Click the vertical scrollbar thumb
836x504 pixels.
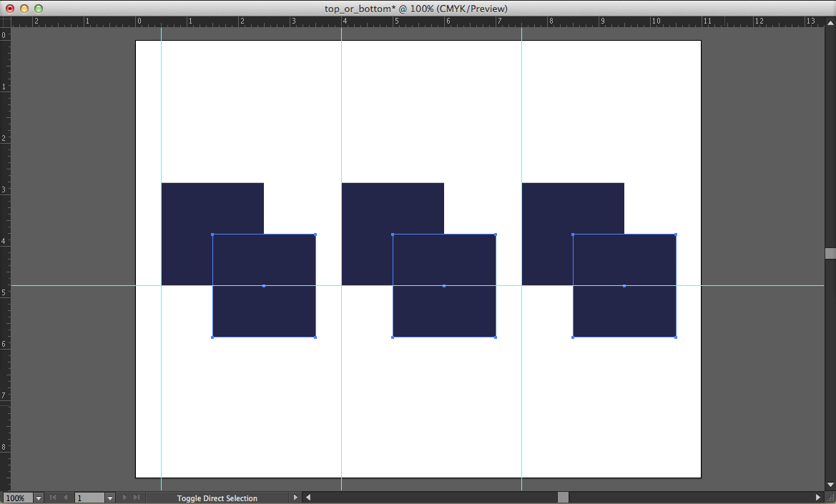[830, 253]
